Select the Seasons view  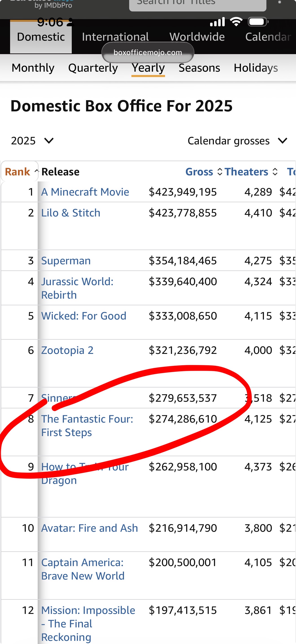(x=199, y=68)
